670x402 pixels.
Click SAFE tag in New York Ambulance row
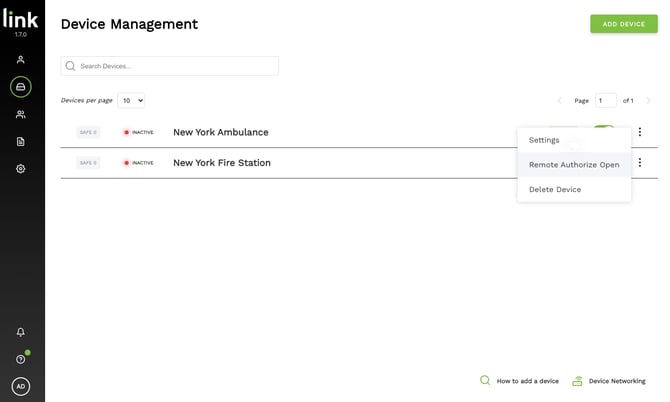tap(88, 132)
